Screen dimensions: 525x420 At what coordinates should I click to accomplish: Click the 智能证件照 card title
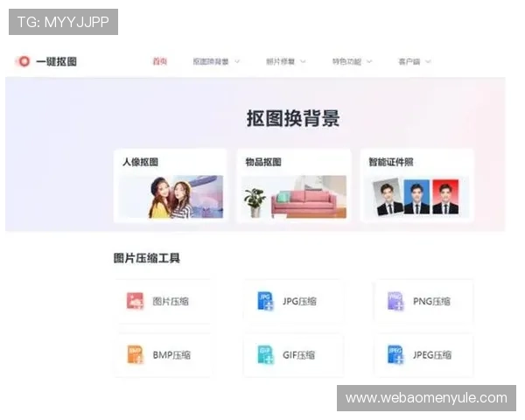[391, 162]
